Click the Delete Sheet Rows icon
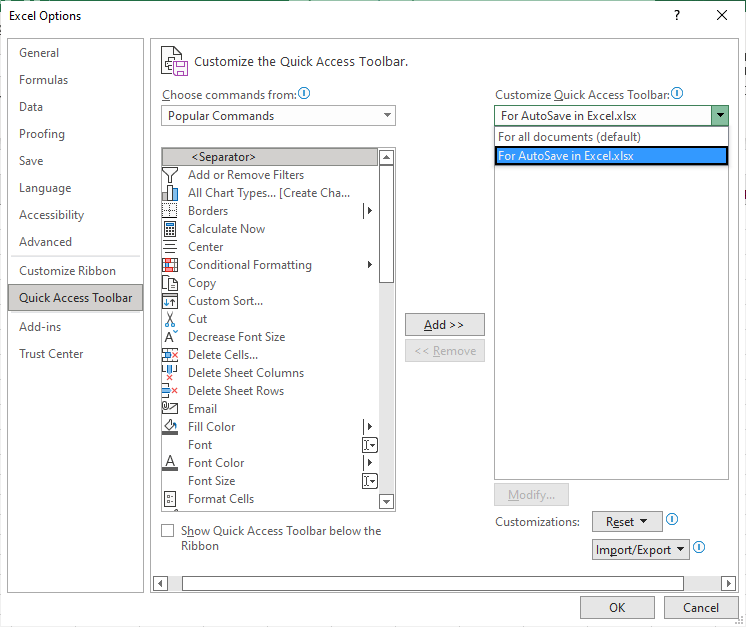746x627 pixels. click(170, 391)
